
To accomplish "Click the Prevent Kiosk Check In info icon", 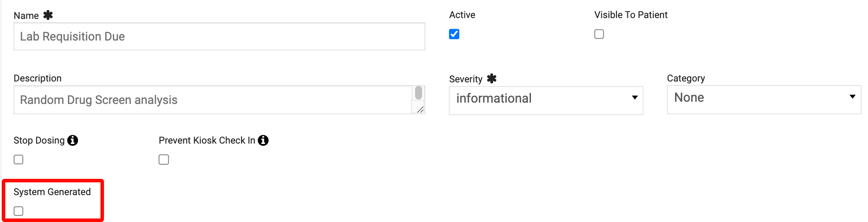I will pyautogui.click(x=263, y=141).
